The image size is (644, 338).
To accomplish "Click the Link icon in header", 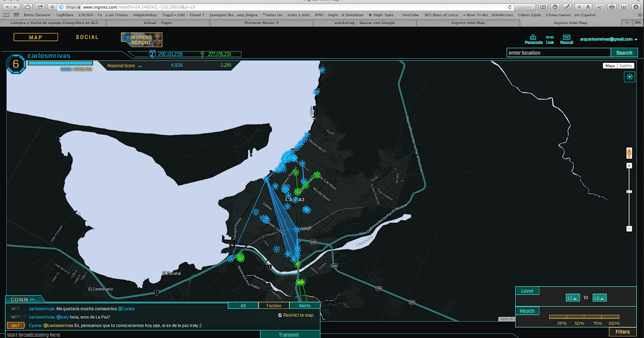I will (x=550, y=37).
